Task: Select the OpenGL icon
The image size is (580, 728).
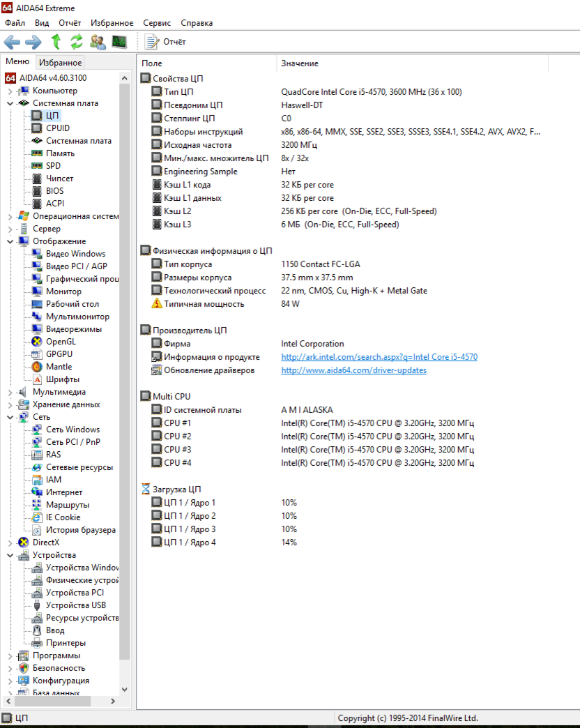Action: click(x=37, y=341)
